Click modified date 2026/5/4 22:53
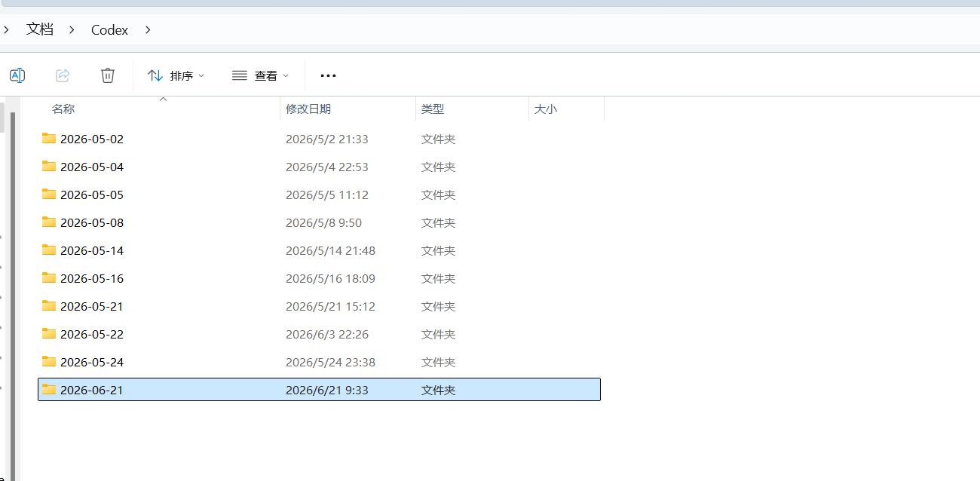The height and width of the screenshot is (481, 980). coord(327,167)
